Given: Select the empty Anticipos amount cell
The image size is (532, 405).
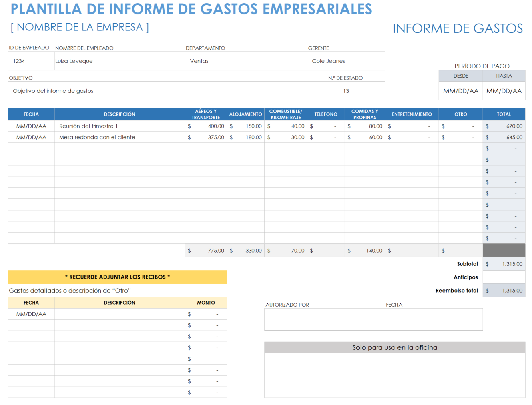Looking at the screenshot, I should pyautogui.click(x=504, y=277).
